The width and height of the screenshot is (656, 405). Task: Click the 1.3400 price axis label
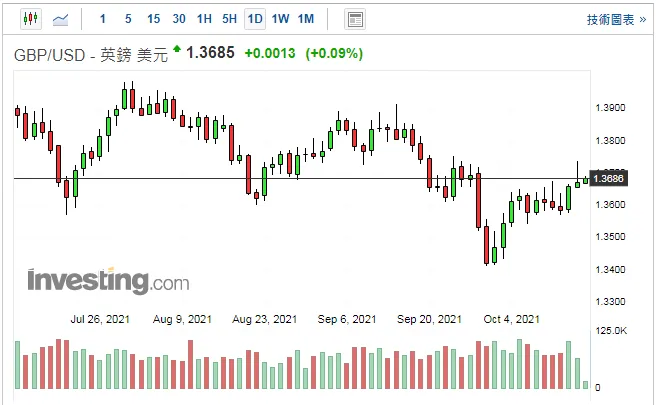(x=610, y=269)
